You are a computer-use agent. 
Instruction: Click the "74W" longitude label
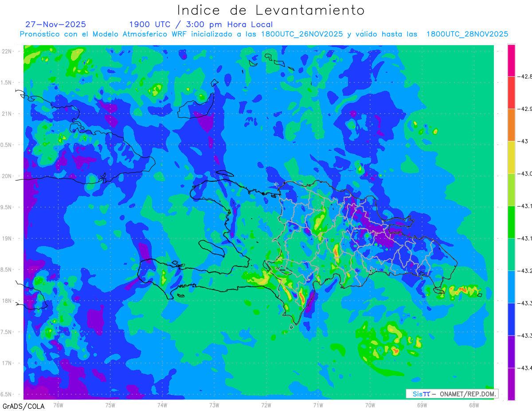[x=162, y=405]
